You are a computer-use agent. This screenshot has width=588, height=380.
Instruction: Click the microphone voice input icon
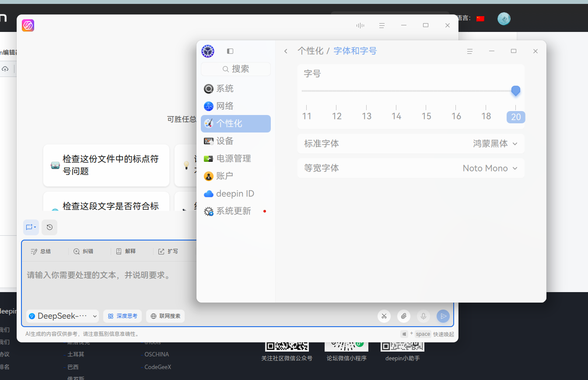point(423,316)
